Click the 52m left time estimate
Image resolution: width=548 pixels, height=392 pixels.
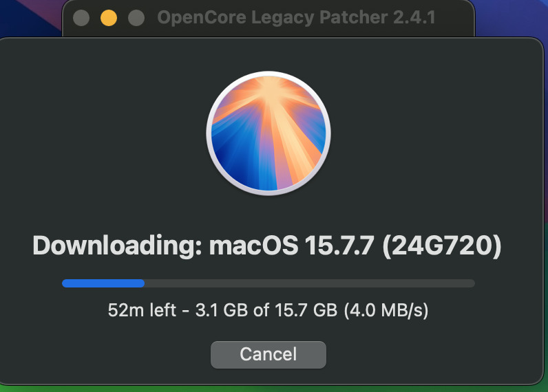tap(142, 310)
